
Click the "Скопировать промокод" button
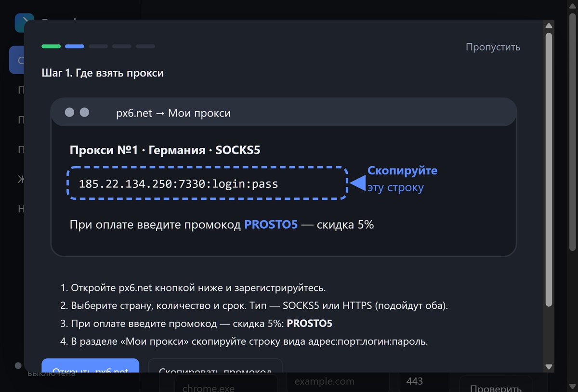[x=215, y=366]
